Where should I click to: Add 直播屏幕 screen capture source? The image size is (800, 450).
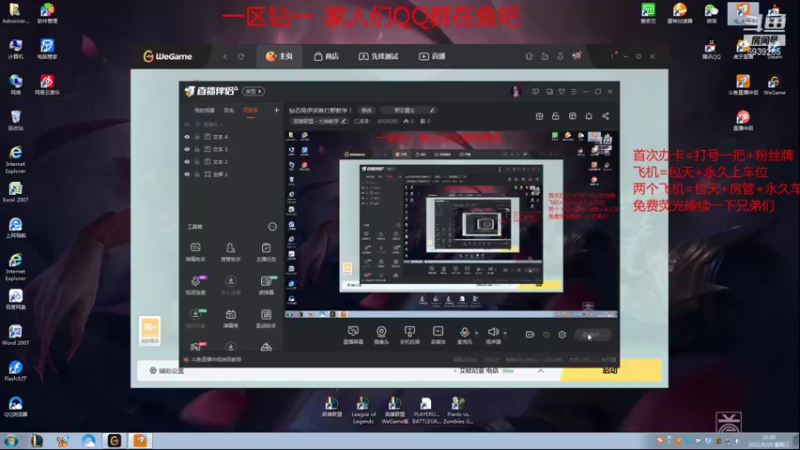click(353, 335)
